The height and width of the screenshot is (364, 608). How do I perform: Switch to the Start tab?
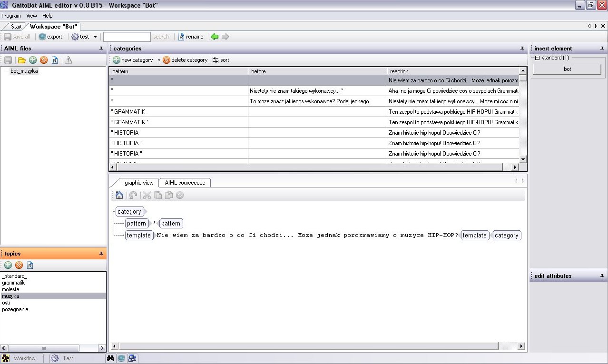pyautogui.click(x=16, y=27)
